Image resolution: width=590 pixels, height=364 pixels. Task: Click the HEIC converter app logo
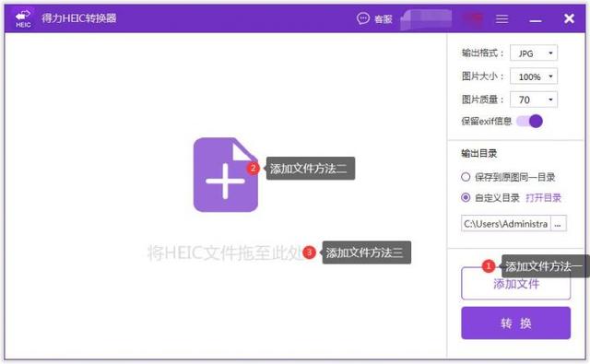coord(23,18)
